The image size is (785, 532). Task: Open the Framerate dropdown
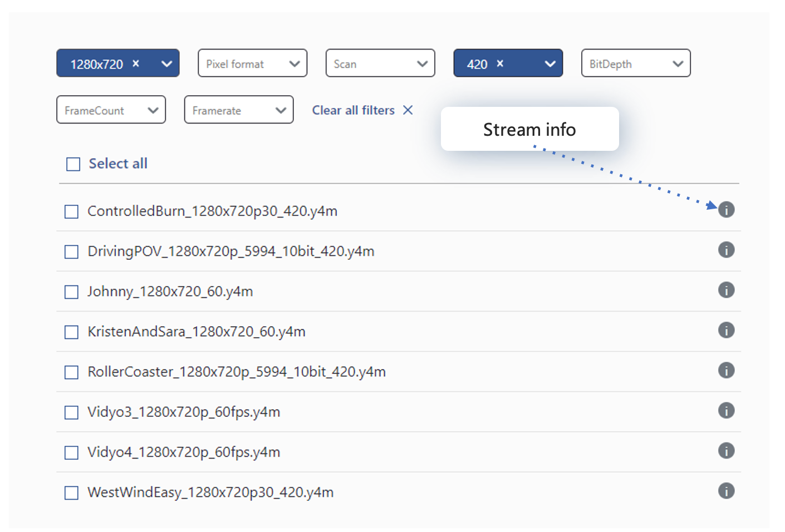[239, 110]
